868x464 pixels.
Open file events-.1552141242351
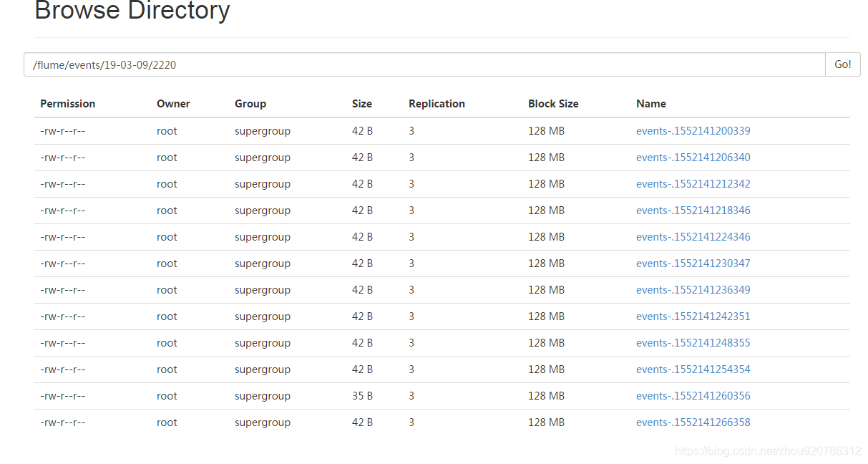click(x=693, y=316)
